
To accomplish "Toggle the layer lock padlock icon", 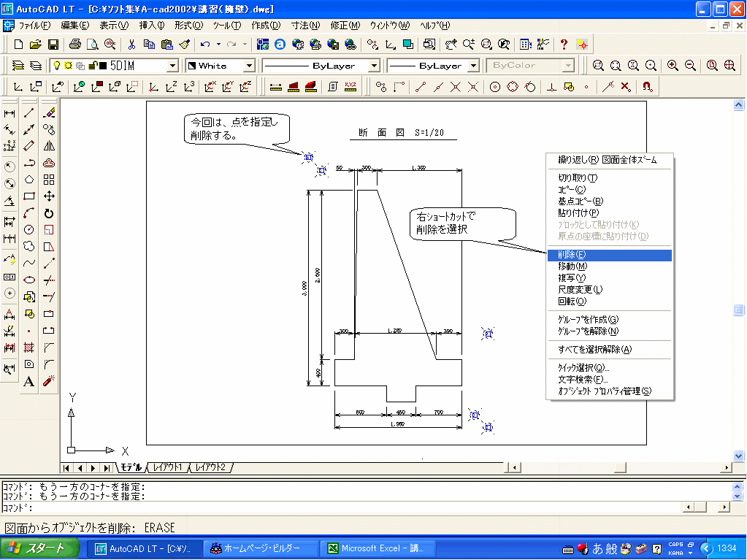I will pyautogui.click(x=93, y=65).
